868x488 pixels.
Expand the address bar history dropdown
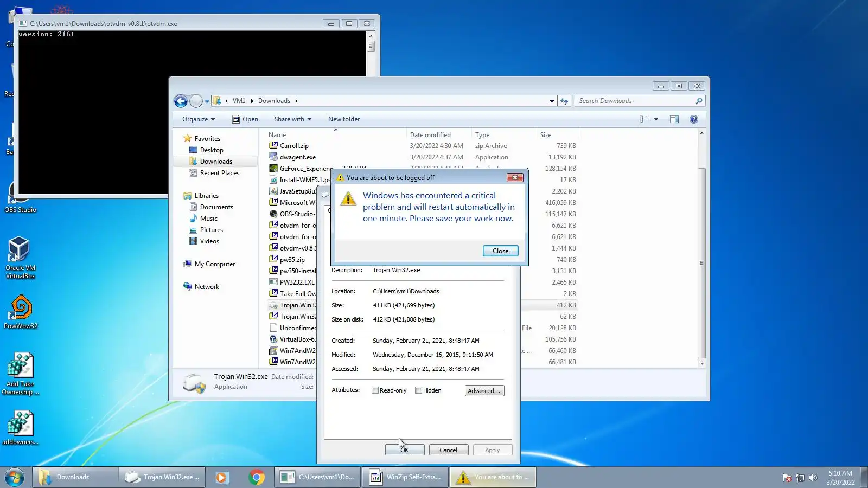point(552,101)
